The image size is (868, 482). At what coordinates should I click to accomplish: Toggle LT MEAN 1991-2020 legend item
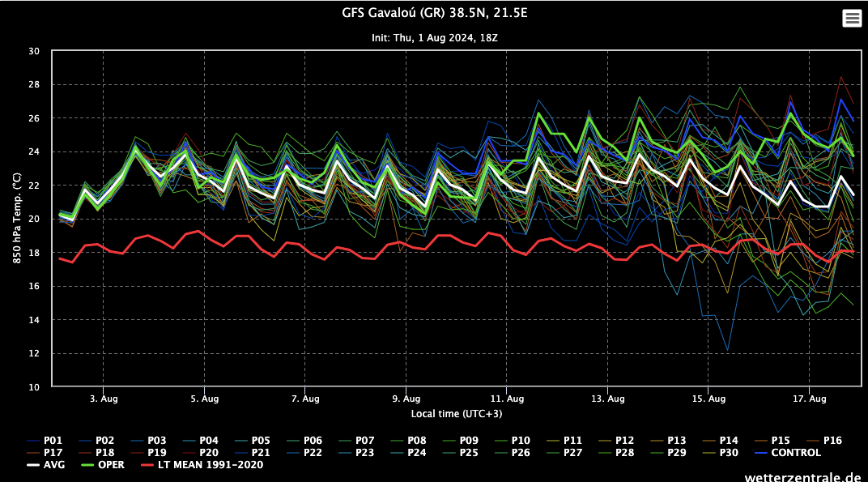pyautogui.click(x=208, y=465)
